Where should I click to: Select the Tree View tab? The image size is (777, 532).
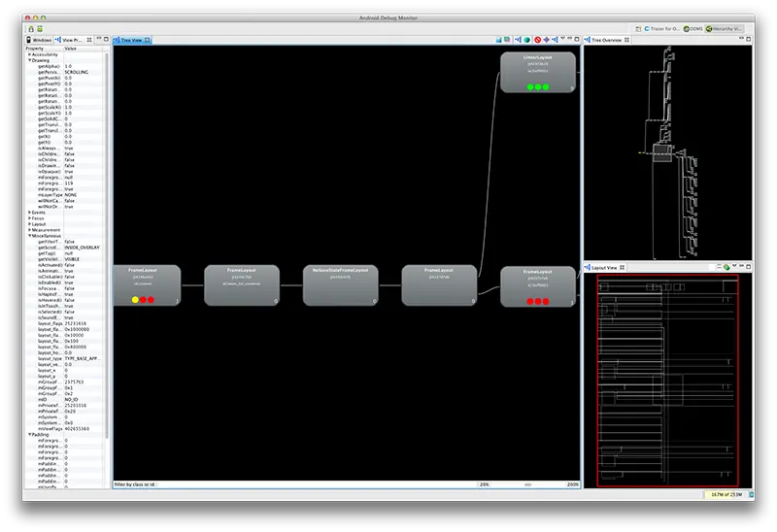[x=131, y=40]
